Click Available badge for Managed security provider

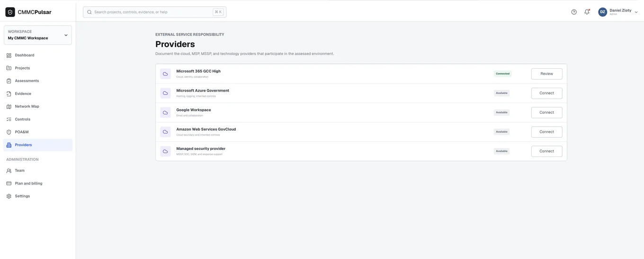pyautogui.click(x=501, y=151)
